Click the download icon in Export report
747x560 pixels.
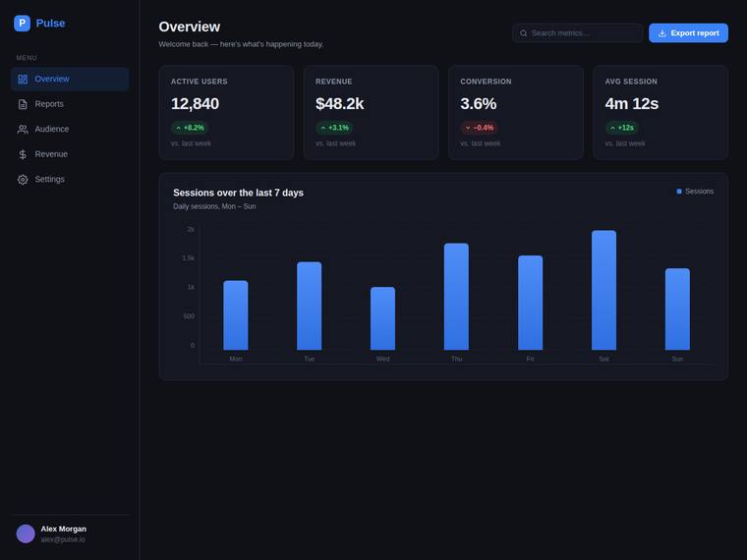662,33
